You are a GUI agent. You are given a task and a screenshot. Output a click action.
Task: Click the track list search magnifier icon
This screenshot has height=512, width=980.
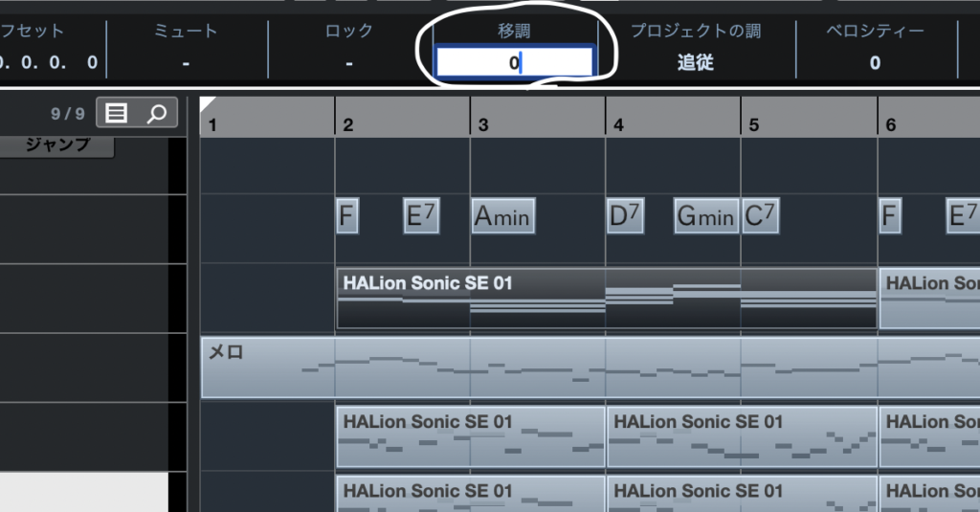tap(156, 114)
